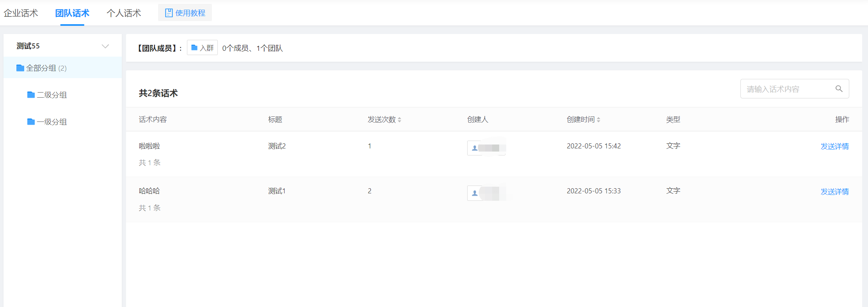Select the 团队话术 tab

[72, 13]
